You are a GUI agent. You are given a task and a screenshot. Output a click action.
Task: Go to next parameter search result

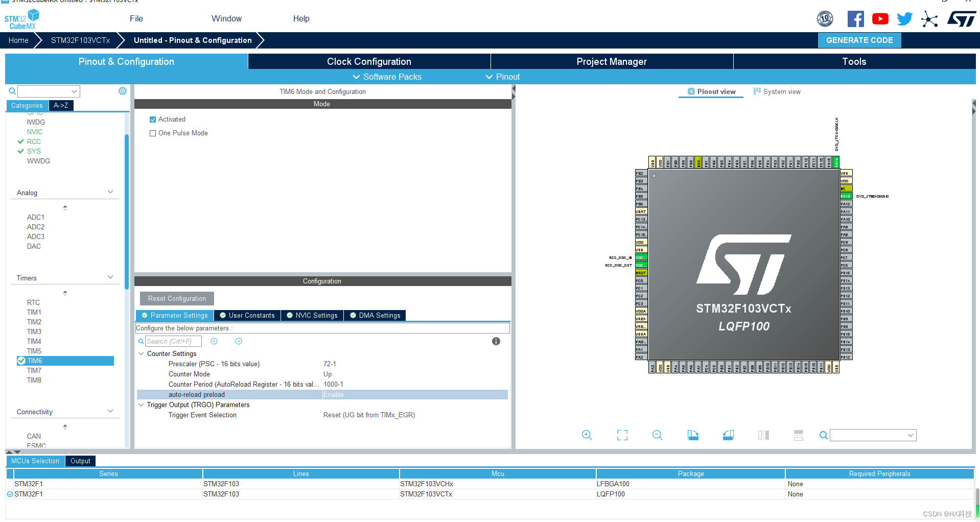click(239, 341)
